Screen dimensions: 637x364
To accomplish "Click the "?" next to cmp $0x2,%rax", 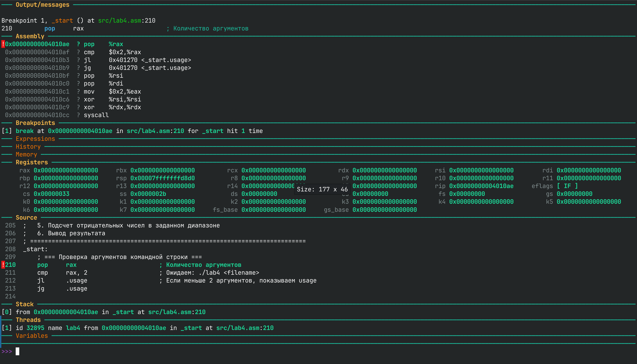I will (78, 52).
